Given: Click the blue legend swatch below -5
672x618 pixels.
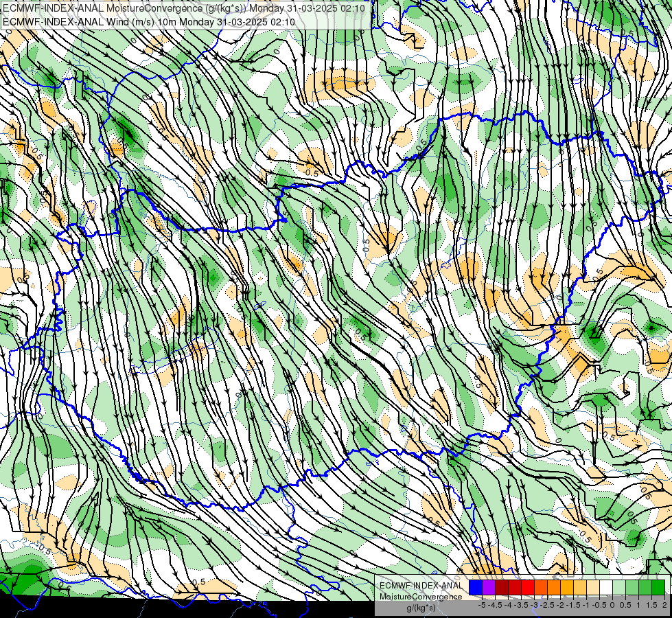Looking at the screenshot, I should click(x=476, y=588).
